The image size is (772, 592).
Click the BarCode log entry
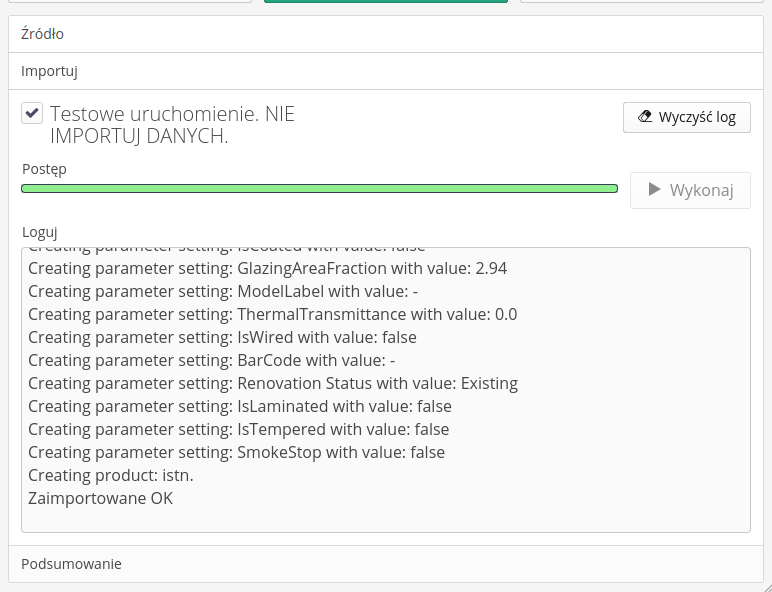point(212,360)
